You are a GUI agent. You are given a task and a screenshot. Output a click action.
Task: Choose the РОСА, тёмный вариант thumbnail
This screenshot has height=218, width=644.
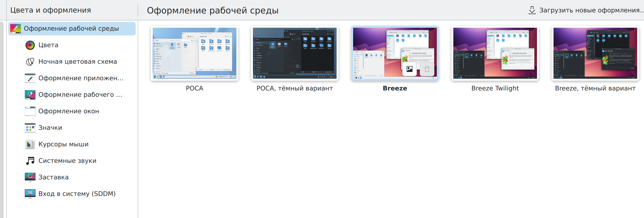pyautogui.click(x=295, y=53)
